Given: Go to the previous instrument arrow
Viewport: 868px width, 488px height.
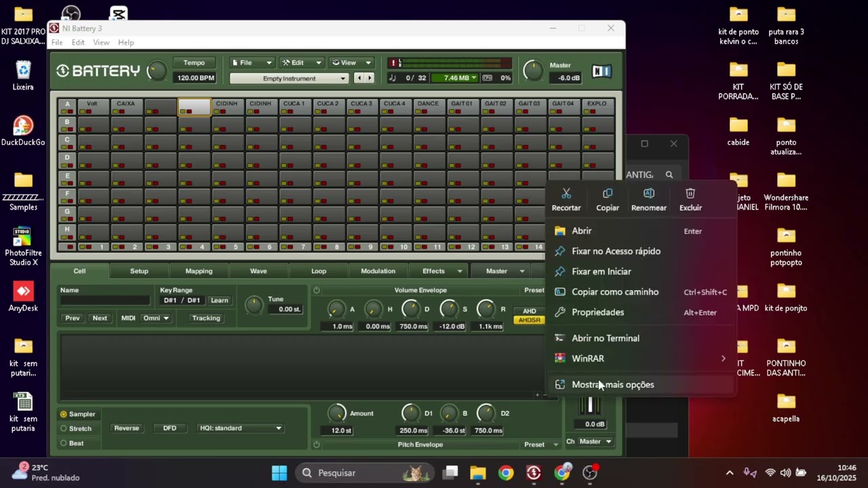Looking at the screenshot, I should click(359, 79).
